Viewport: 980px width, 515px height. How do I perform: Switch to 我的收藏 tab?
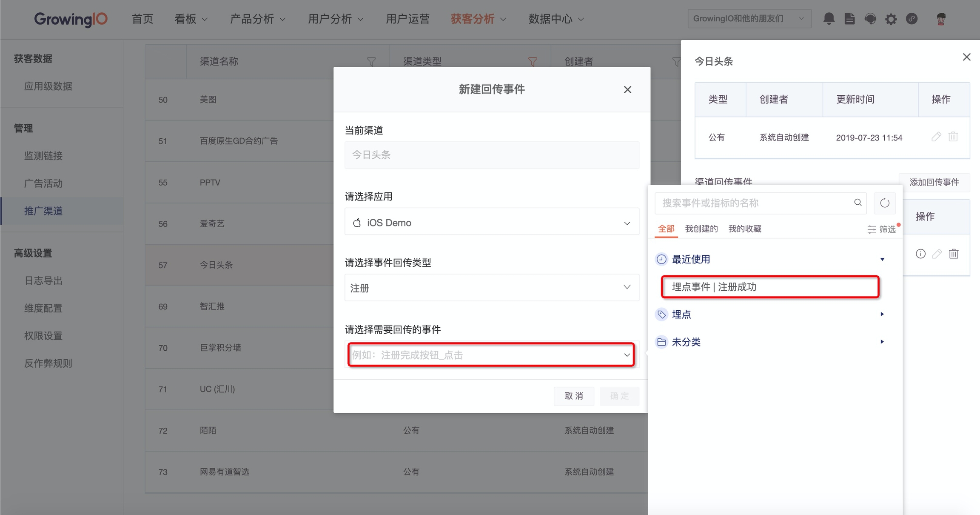tap(744, 229)
